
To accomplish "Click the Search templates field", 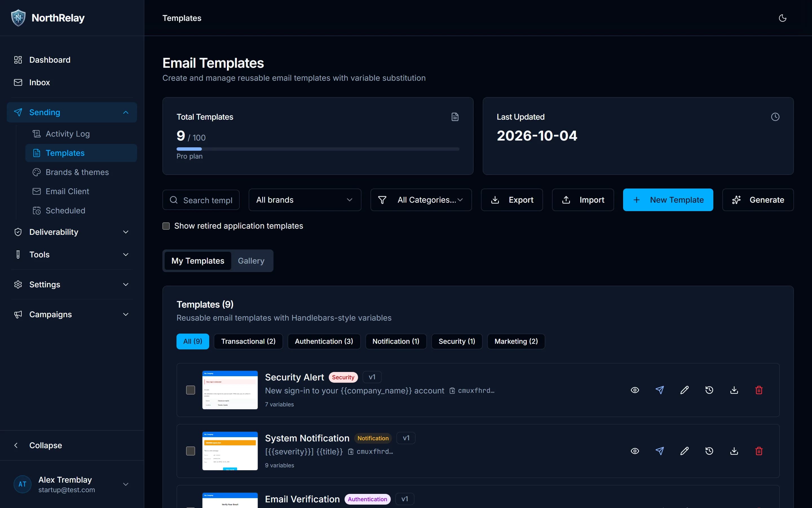I will coord(201,200).
